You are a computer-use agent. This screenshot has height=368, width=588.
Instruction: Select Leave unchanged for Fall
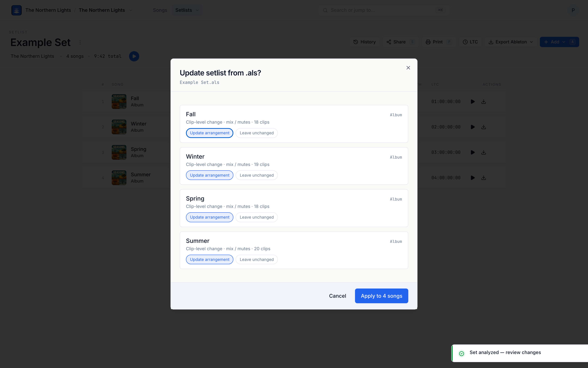pyautogui.click(x=257, y=133)
